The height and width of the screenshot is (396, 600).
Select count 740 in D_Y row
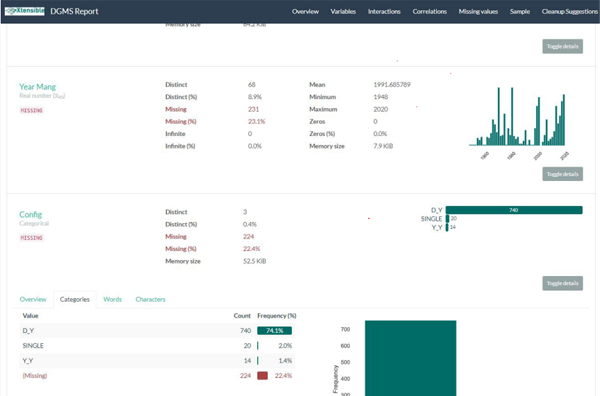click(x=245, y=331)
